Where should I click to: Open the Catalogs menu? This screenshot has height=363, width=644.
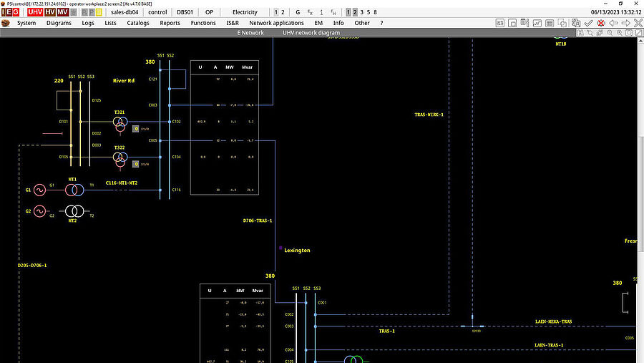tap(138, 23)
